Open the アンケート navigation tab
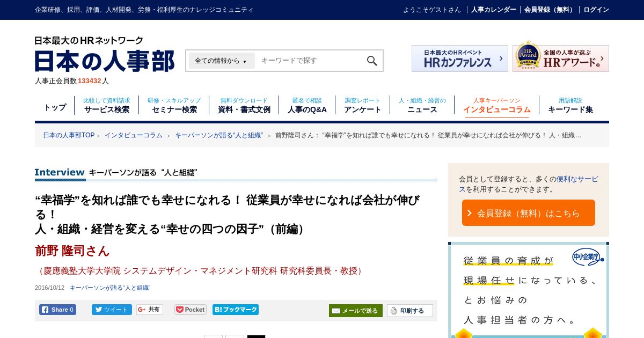This screenshot has width=644, height=338. coord(363,105)
